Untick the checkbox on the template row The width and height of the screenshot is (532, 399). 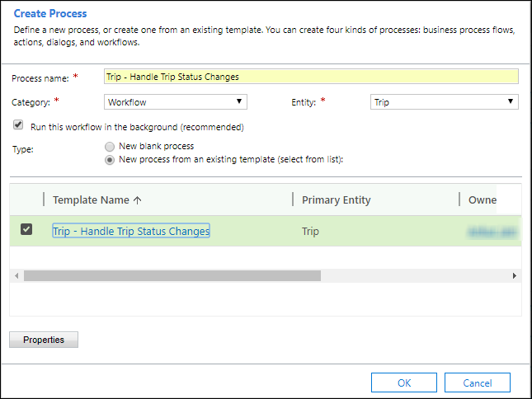(26, 230)
